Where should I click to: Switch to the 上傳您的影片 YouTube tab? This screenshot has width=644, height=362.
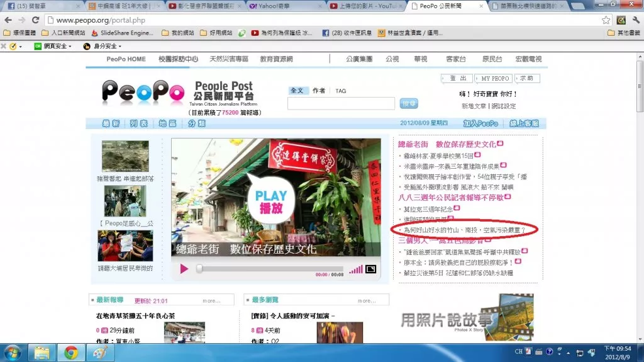click(x=365, y=6)
